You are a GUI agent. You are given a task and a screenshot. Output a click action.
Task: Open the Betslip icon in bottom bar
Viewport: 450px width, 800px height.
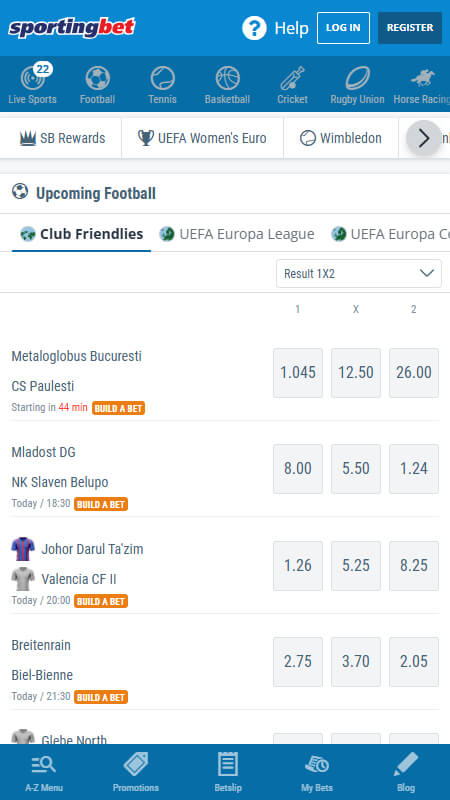click(x=228, y=772)
